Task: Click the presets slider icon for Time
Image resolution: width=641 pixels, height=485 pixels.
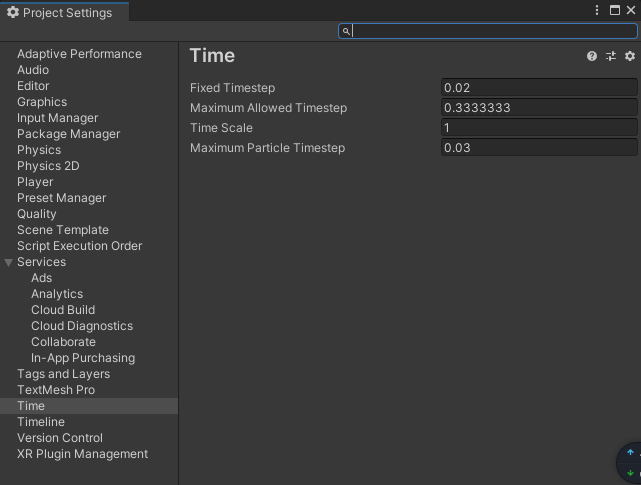Action: pyautogui.click(x=611, y=56)
